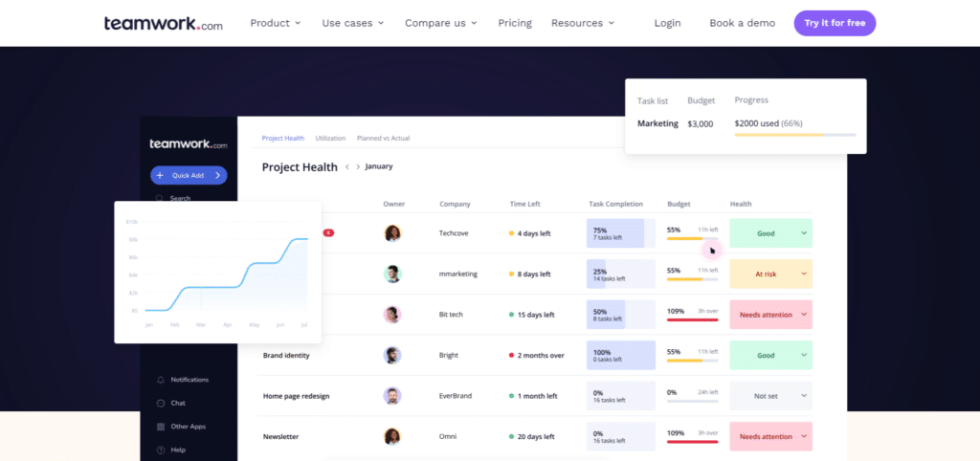This screenshot has width=980, height=461.
Task: Click the 4 days left cell
Action: tap(530, 233)
